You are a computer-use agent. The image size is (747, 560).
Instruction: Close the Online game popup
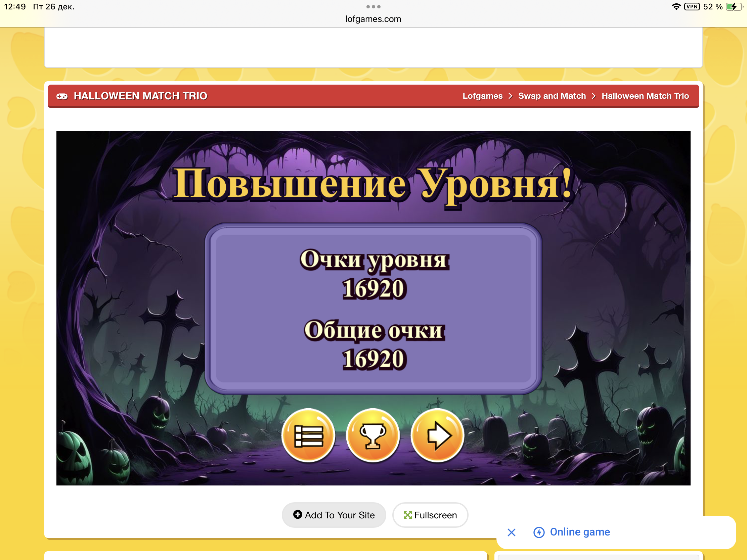click(511, 532)
